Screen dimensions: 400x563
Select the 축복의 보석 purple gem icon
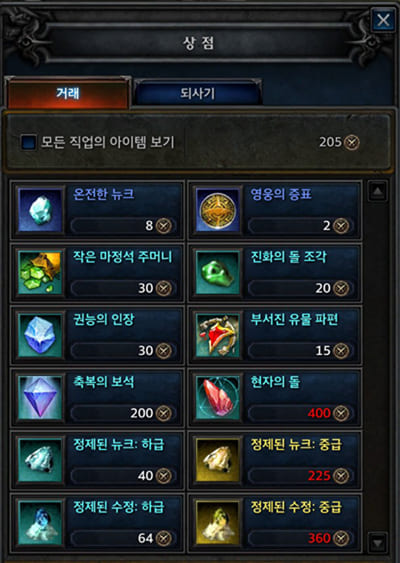point(40,398)
